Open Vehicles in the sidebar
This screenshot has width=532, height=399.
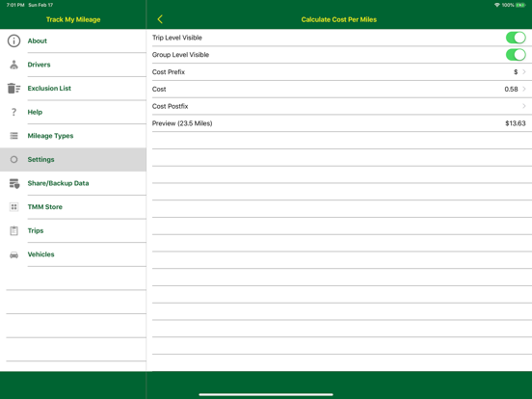point(73,254)
